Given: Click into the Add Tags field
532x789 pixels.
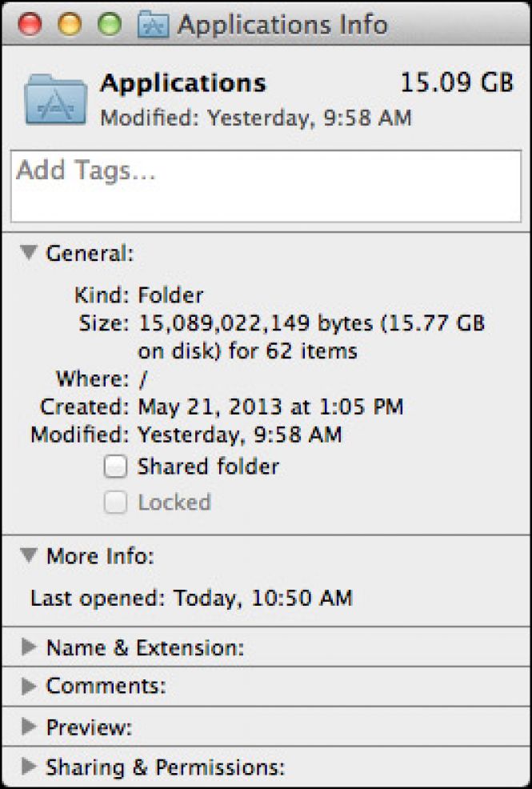Looking at the screenshot, I should (x=266, y=186).
